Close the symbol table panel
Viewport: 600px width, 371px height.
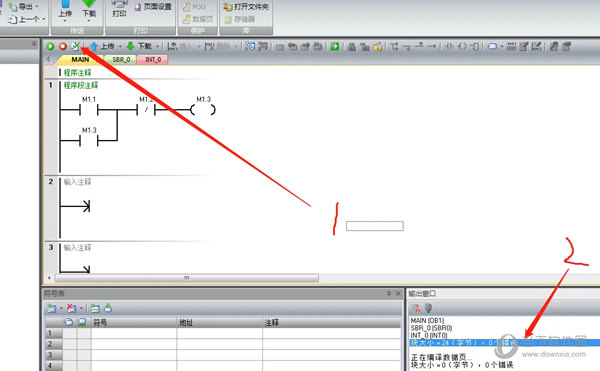click(x=398, y=294)
